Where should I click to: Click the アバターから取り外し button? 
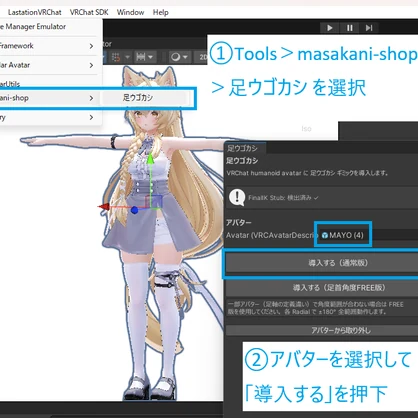[x=322, y=330]
